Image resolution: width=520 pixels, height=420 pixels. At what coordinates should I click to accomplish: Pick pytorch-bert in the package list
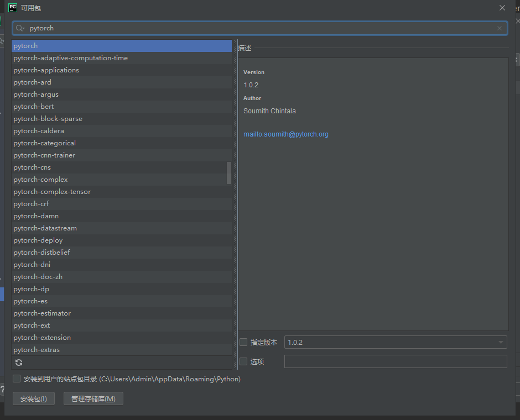click(121, 107)
